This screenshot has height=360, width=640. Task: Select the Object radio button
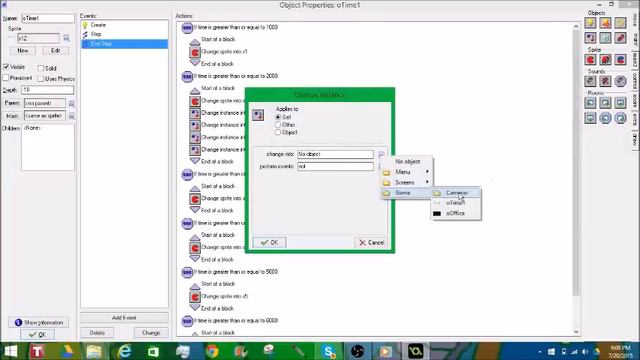(278, 132)
